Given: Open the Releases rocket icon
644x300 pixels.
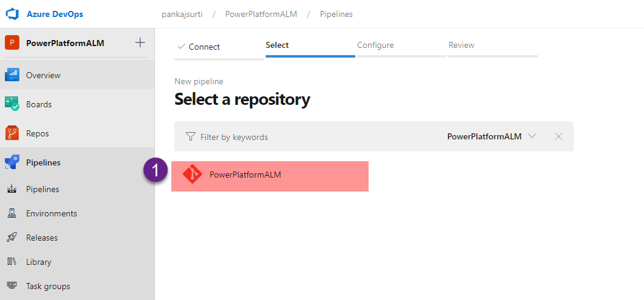Looking at the screenshot, I should (12, 238).
